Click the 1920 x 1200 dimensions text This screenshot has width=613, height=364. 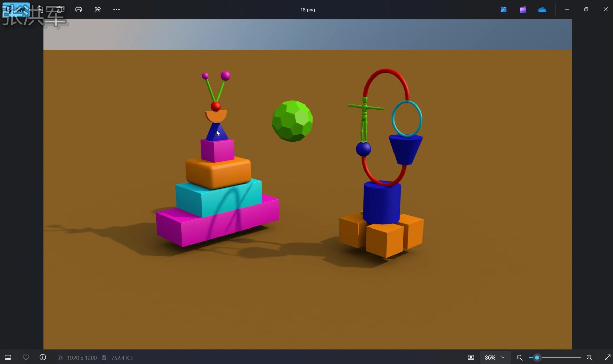[x=82, y=358]
